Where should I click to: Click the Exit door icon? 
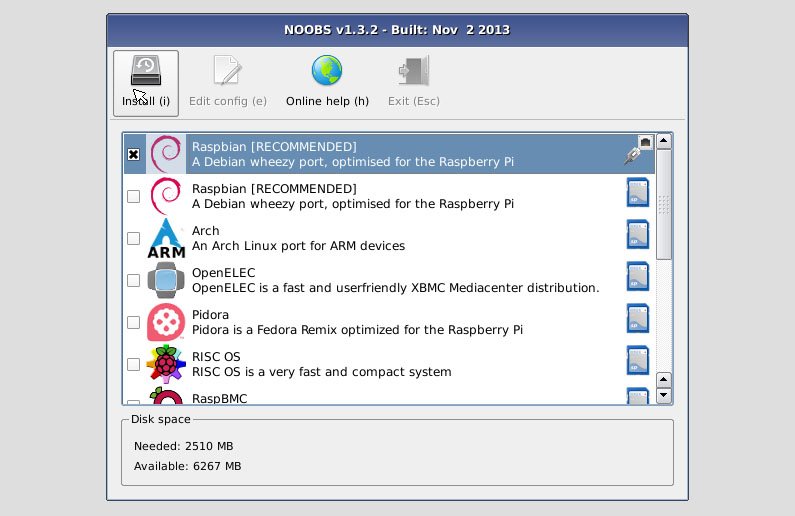pyautogui.click(x=414, y=71)
